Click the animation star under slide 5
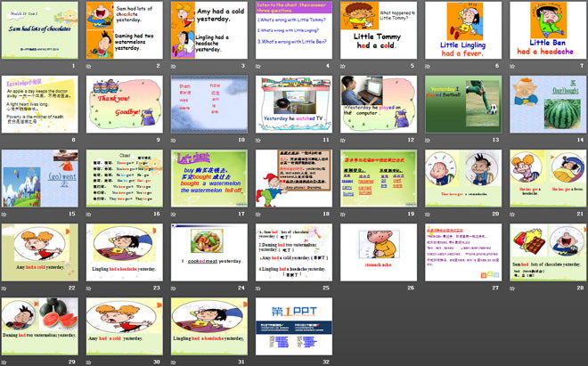 [x=343, y=67]
